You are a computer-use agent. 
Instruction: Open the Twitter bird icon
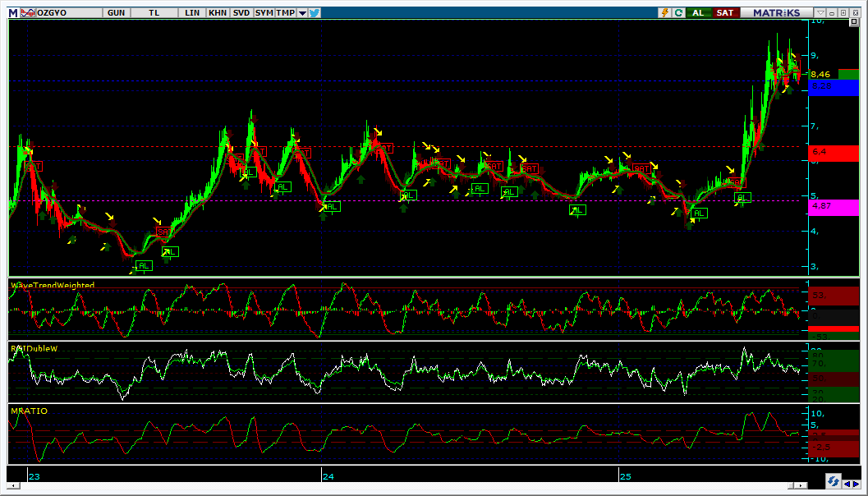(x=315, y=12)
